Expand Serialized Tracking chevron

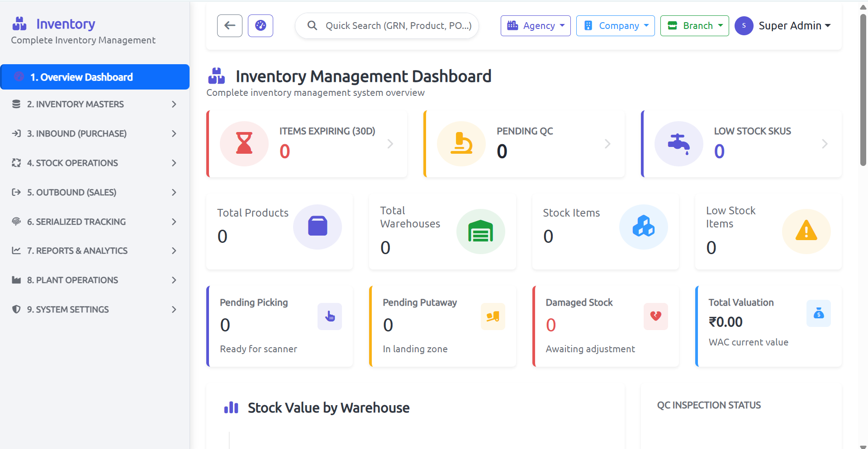[174, 222]
